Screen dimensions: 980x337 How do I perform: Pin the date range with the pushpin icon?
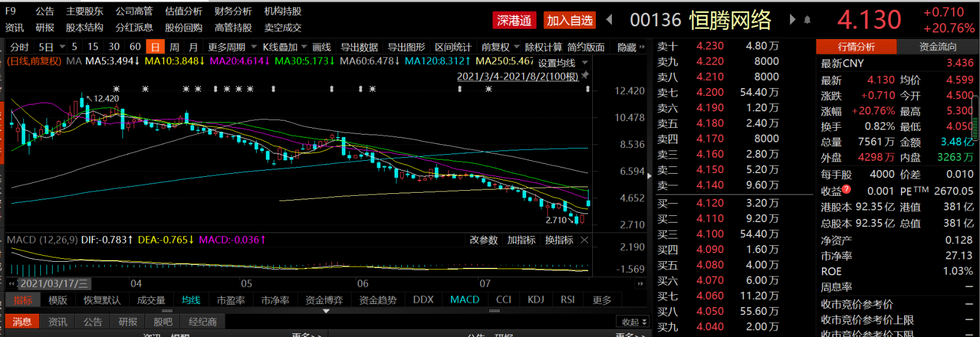[586, 75]
